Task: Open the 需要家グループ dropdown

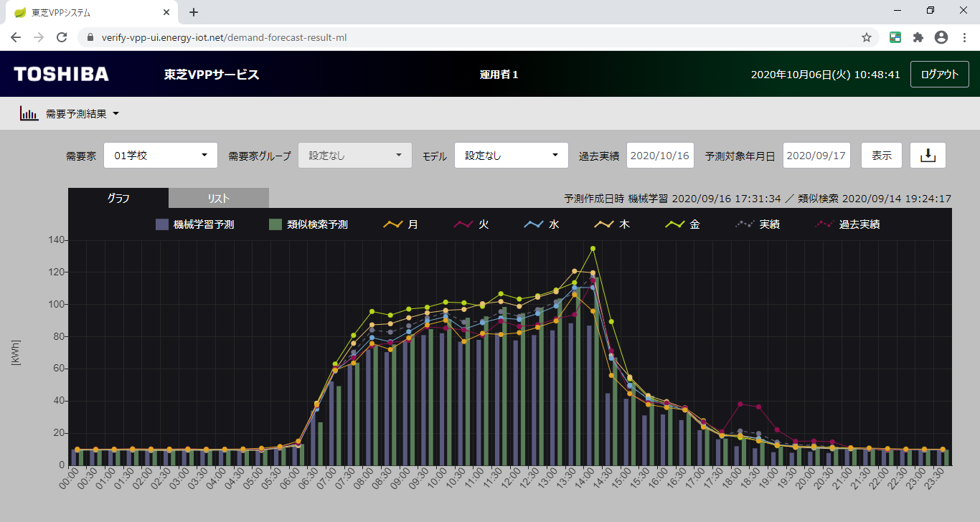Action: [355, 155]
